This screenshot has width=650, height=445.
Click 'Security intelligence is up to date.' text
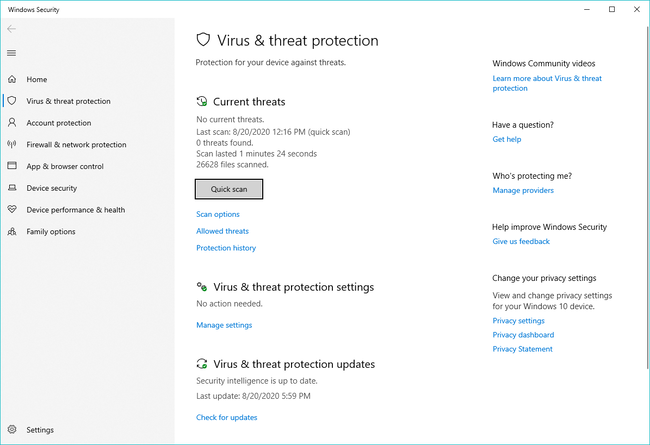(x=257, y=380)
